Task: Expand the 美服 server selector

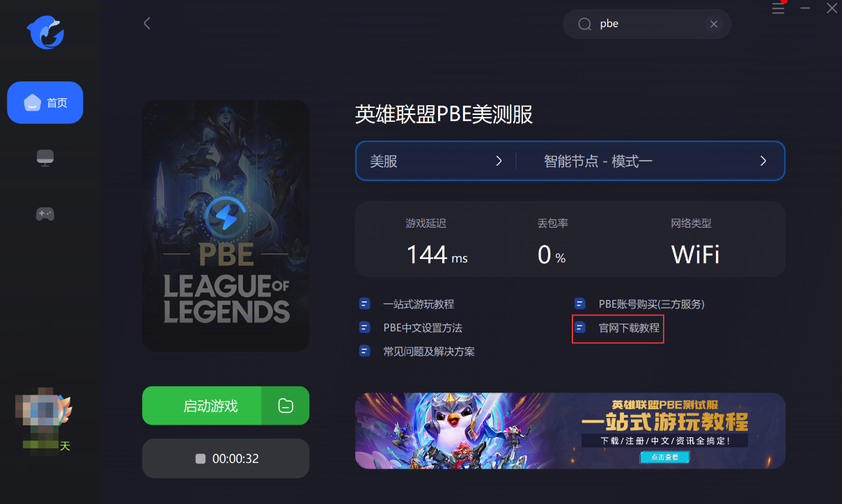Action: coord(436,161)
